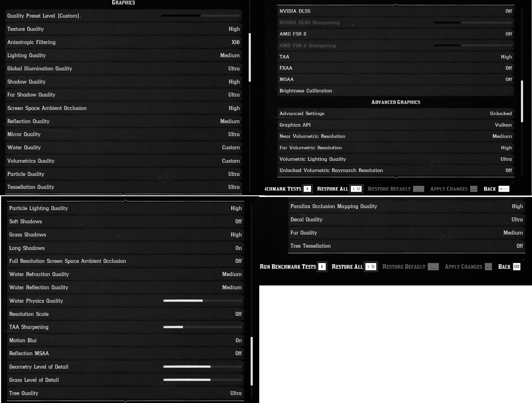
Task: Select Screen Space Ambient Occlusion row
Action: tap(124, 108)
